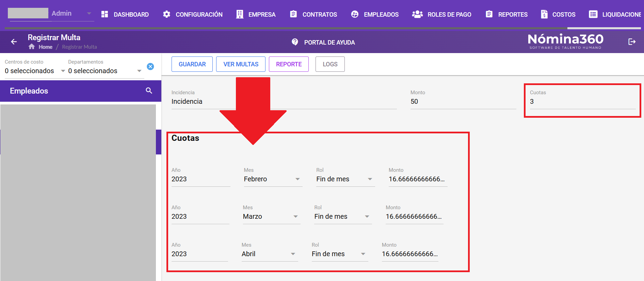Viewport: 644px width, 281px height.
Task: Click the Incidencia input field
Action: tap(284, 101)
